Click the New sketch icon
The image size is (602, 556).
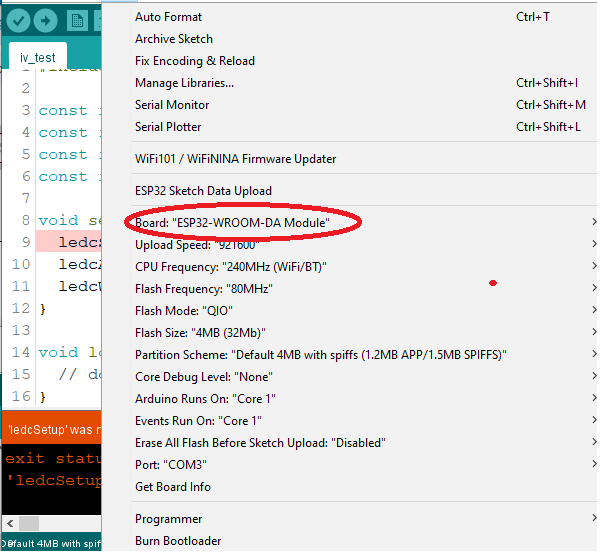click(78, 21)
